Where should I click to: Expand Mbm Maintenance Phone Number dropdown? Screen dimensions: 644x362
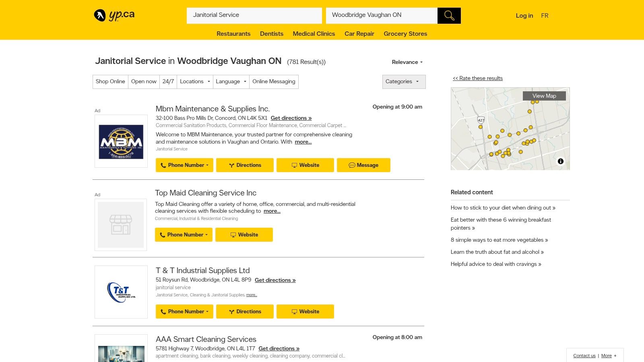point(184,165)
